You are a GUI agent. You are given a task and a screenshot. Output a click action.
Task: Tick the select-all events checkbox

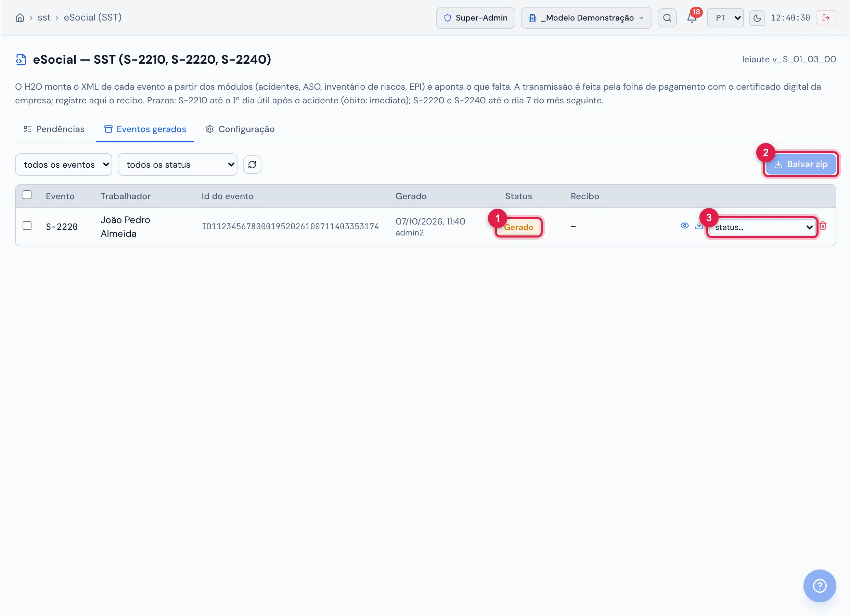point(27,195)
